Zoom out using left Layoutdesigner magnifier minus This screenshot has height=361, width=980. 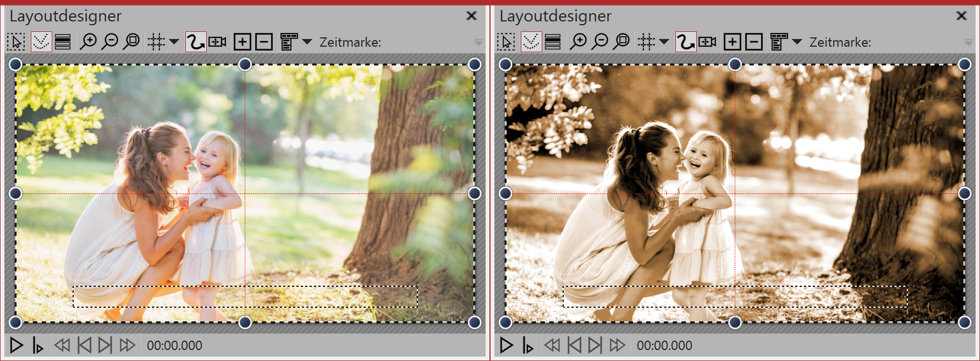110,42
